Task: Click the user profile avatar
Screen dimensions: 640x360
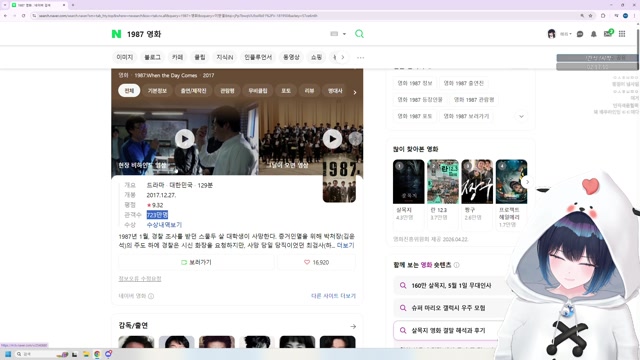Action: click(x=551, y=34)
